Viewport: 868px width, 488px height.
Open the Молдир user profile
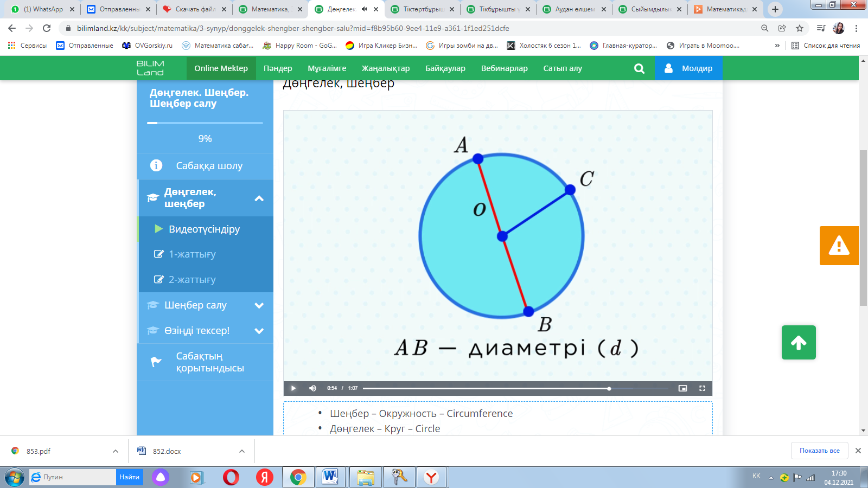click(688, 68)
